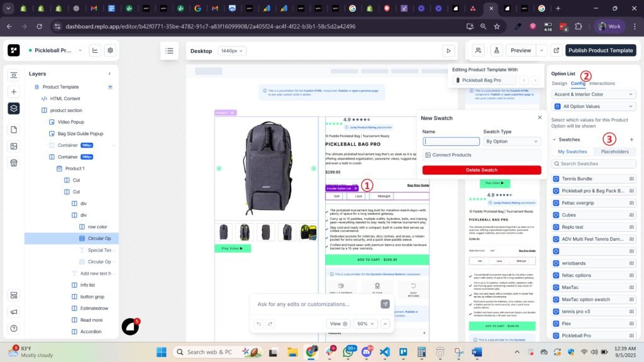644x362 pixels.
Task: Click the play preview icon in canvas toolbar
Action: pos(448,51)
